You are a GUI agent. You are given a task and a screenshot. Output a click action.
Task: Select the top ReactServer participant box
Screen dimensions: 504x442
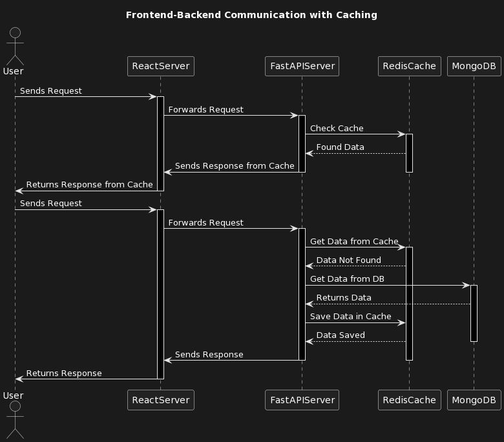pyautogui.click(x=160, y=66)
